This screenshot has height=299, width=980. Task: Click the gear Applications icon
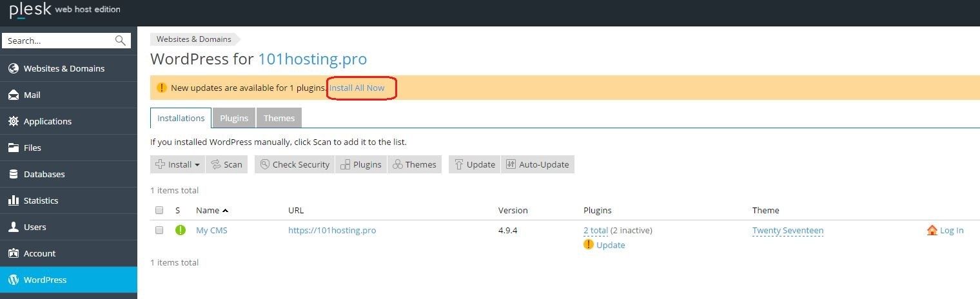[x=13, y=121]
